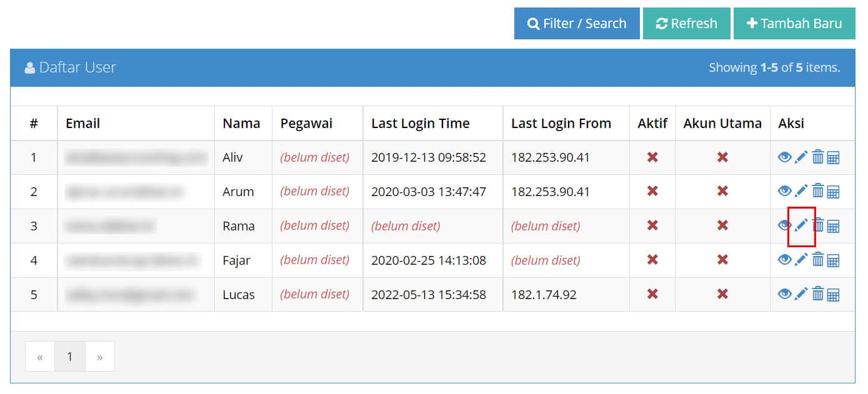The height and width of the screenshot is (394, 868).
Task: Click the pencil edit icon for Rama
Action: (x=801, y=225)
